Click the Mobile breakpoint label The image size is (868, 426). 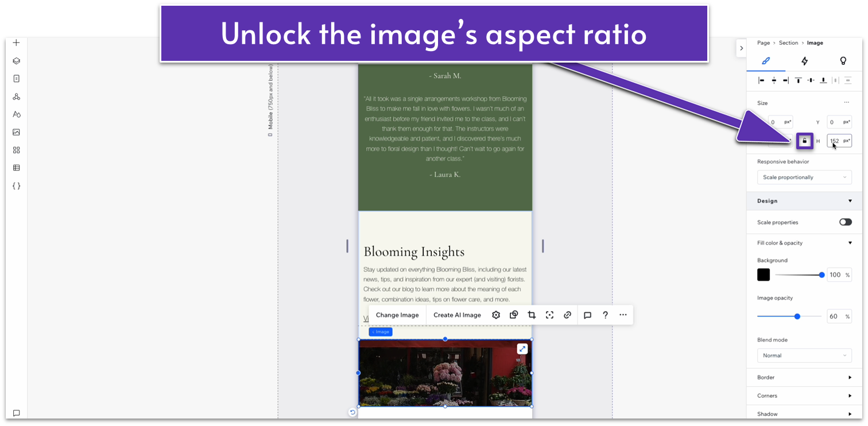[x=270, y=100]
